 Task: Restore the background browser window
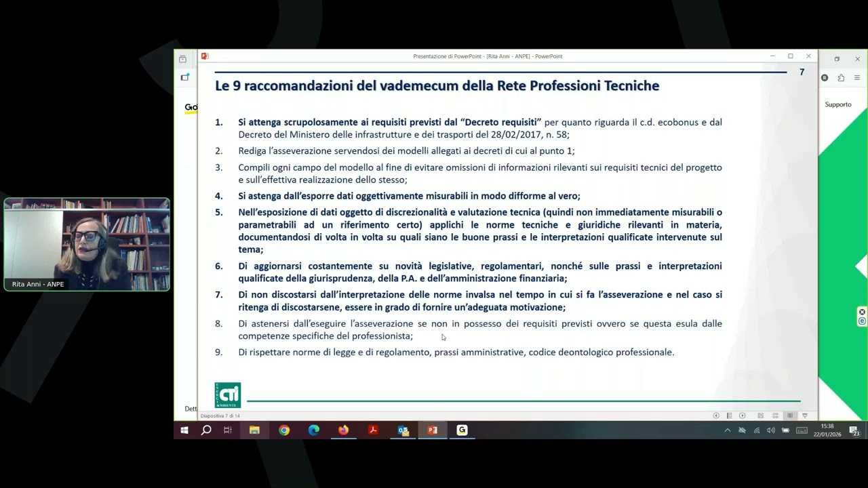point(837,59)
